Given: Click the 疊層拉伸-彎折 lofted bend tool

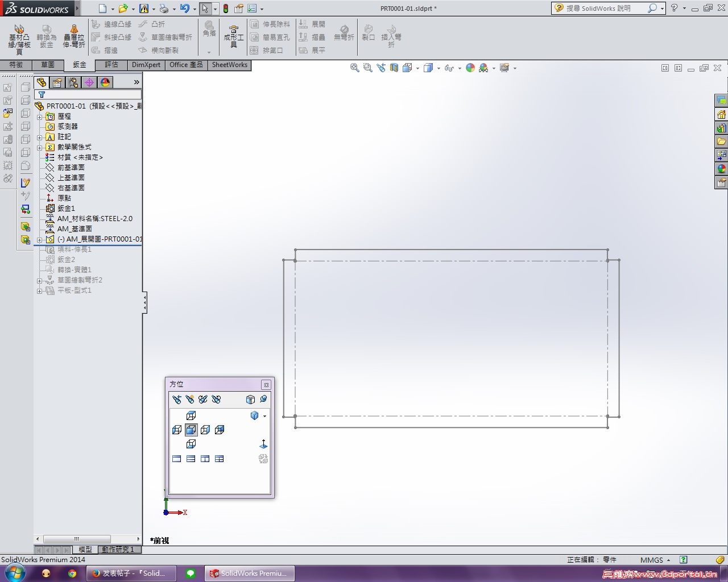Looking at the screenshot, I should (x=74, y=36).
